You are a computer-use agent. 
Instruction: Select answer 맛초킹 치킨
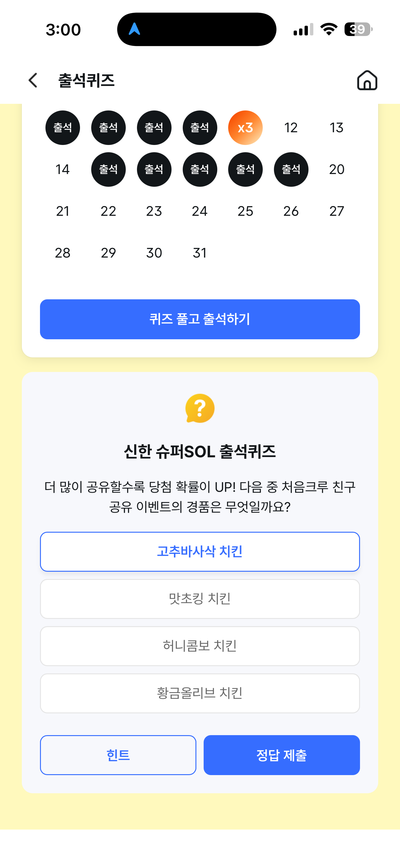(200, 599)
